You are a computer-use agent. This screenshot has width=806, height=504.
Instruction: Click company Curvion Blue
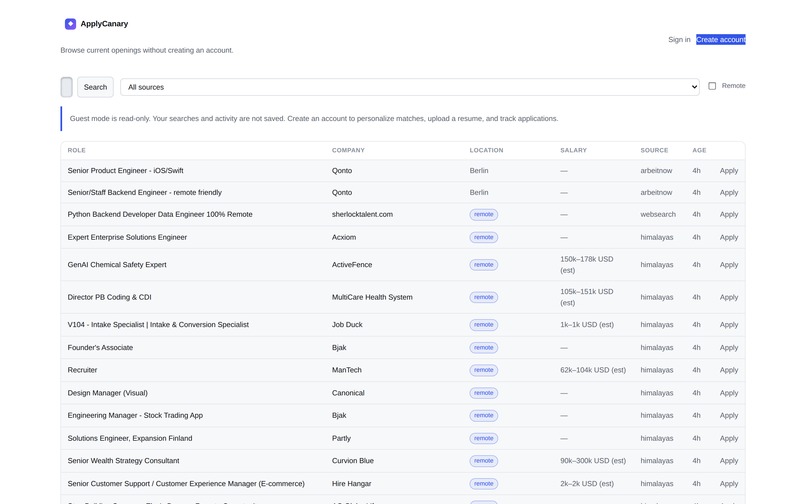click(353, 461)
